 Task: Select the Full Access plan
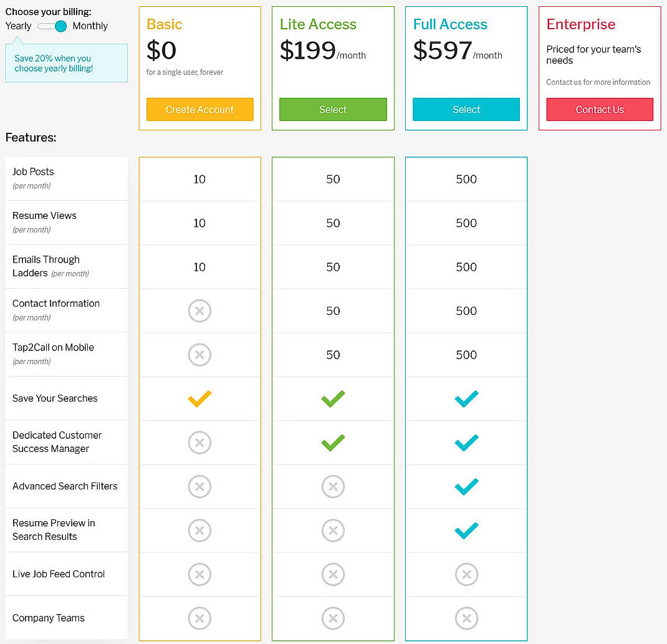coord(466,109)
